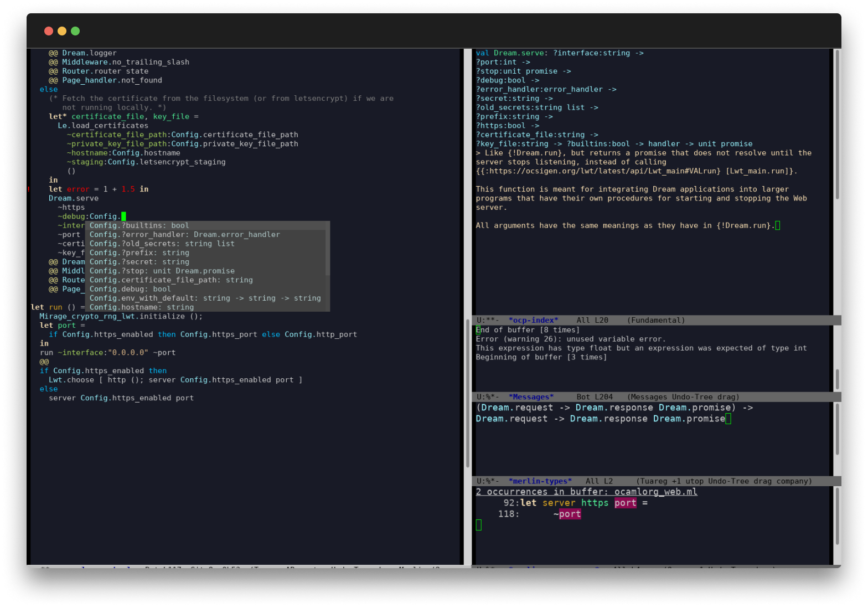This screenshot has width=868, height=608.
Task: Click the 'run ~interface:"0.0.0.0" ~port' line
Action: pyautogui.click(x=107, y=353)
